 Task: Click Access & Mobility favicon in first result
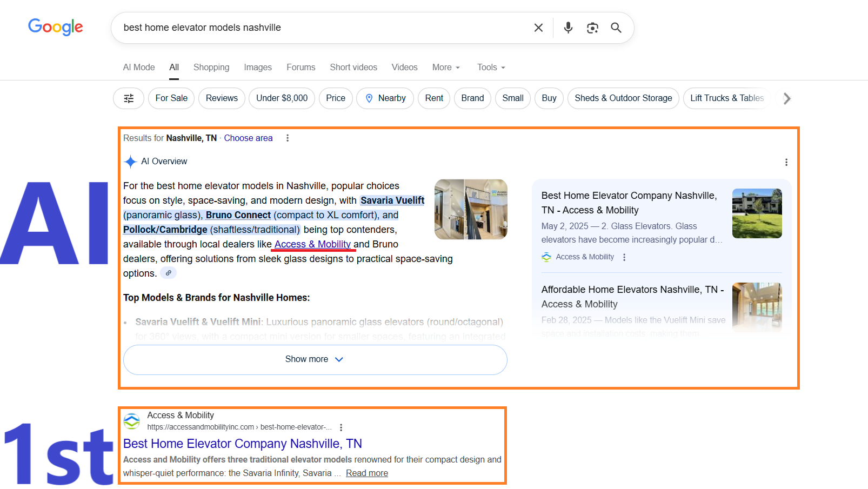132,421
